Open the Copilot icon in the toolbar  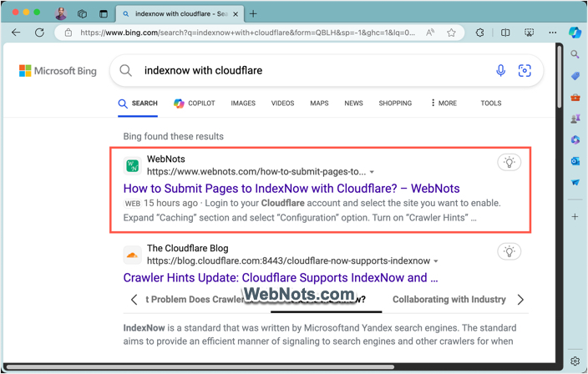(575, 33)
